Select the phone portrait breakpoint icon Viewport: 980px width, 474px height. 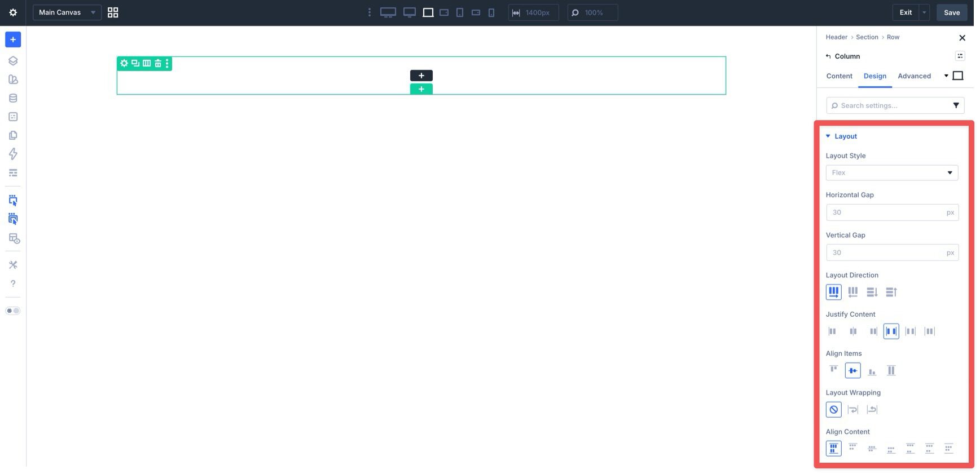coord(491,12)
